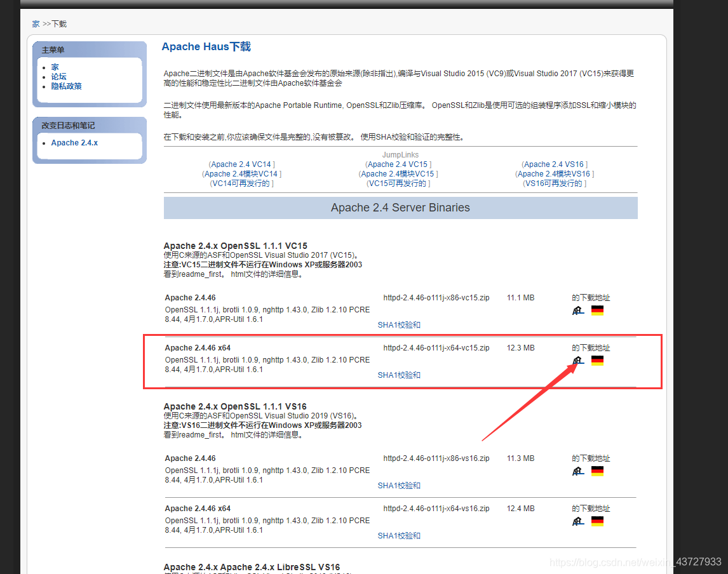Download x64-vs16 zip via Apache Haus icon
728x574 pixels.
[577, 521]
